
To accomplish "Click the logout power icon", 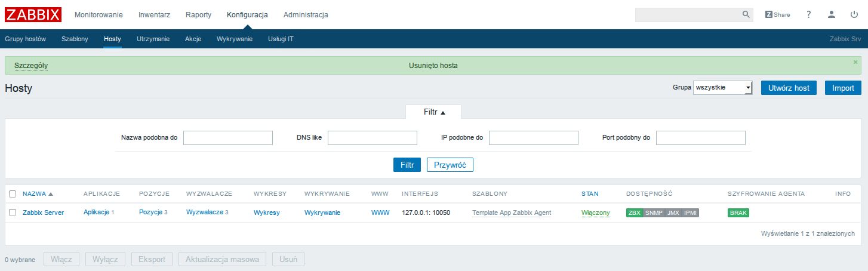I will [854, 14].
